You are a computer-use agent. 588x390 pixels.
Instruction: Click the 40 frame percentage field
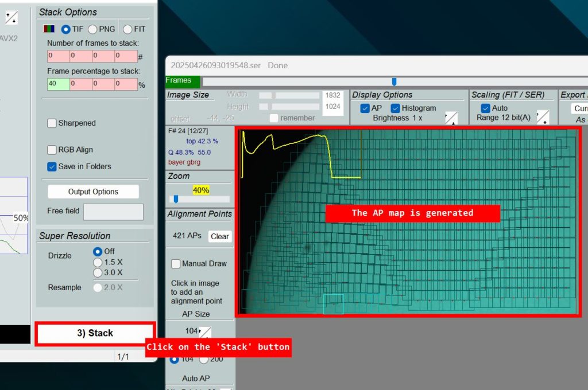point(59,84)
